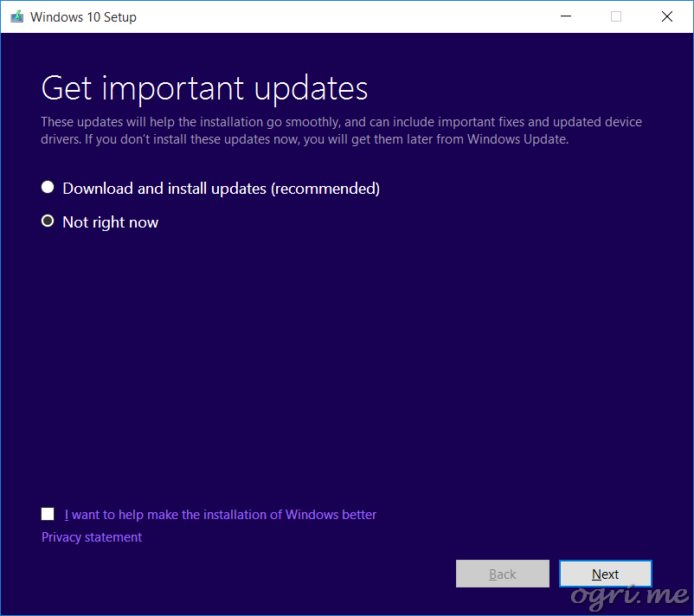Close the Windows 10 Setup window
The width and height of the screenshot is (694, 616).
(x=667, y=16)
